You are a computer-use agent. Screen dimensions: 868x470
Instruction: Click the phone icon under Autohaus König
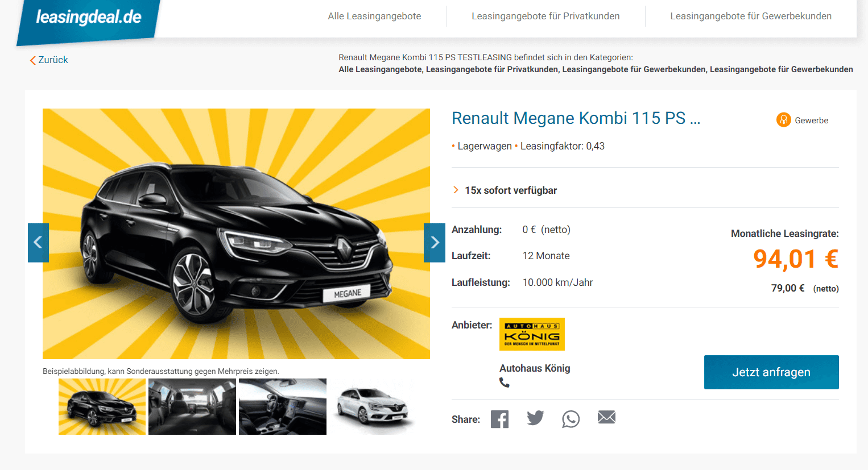pyautogui.click(x=505, y=382)
